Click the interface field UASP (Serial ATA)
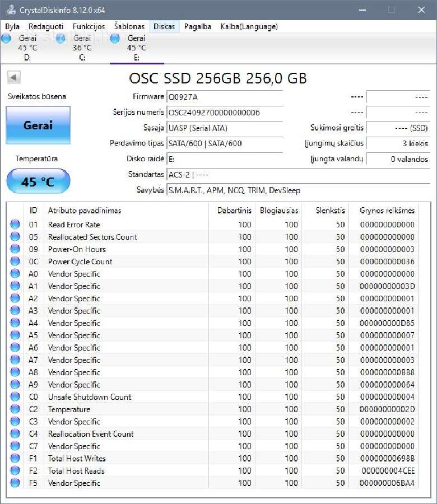Image resolution: width=437 pixels, height=504 pixels. point(225,128)
